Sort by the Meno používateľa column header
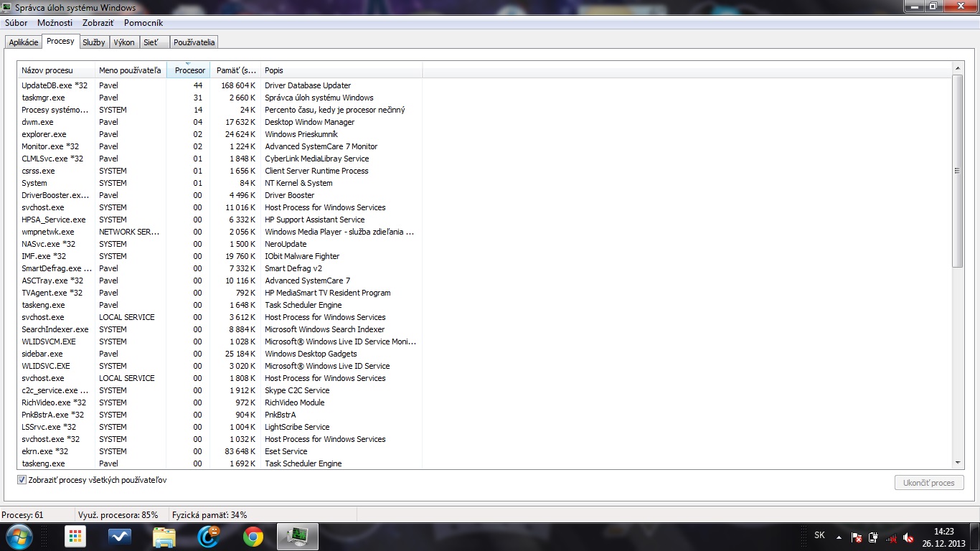Viewport: 980px width, 551px height. (131, 70)
